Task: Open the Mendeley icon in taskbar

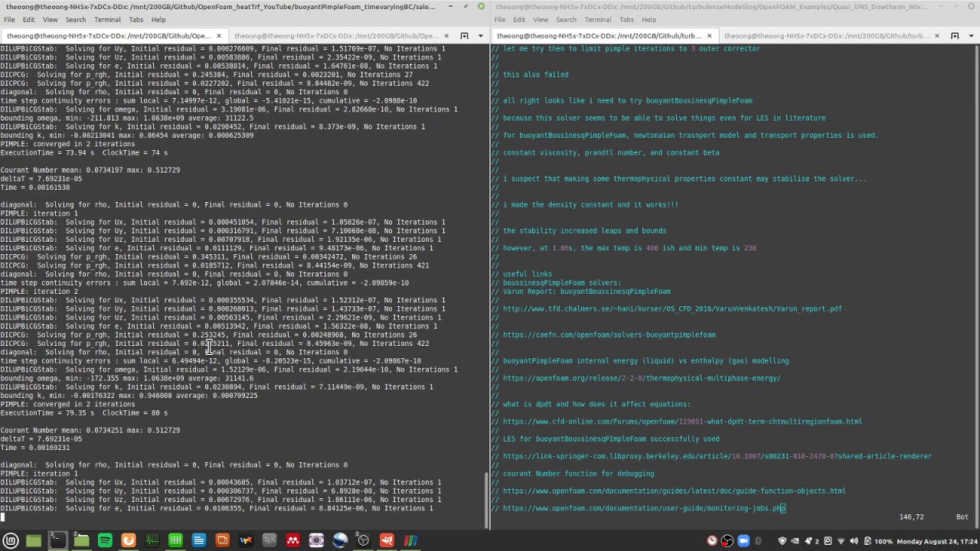Action: point(293,541)
